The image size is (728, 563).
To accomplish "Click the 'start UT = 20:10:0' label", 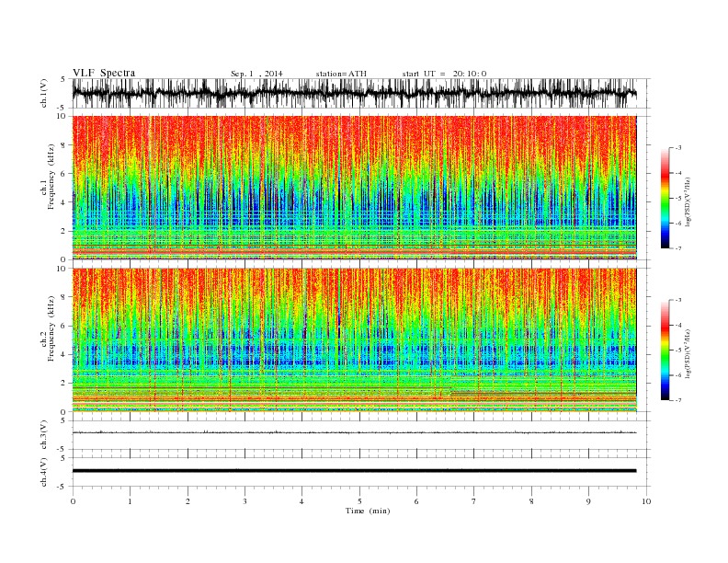I will (x=444, y=74).
